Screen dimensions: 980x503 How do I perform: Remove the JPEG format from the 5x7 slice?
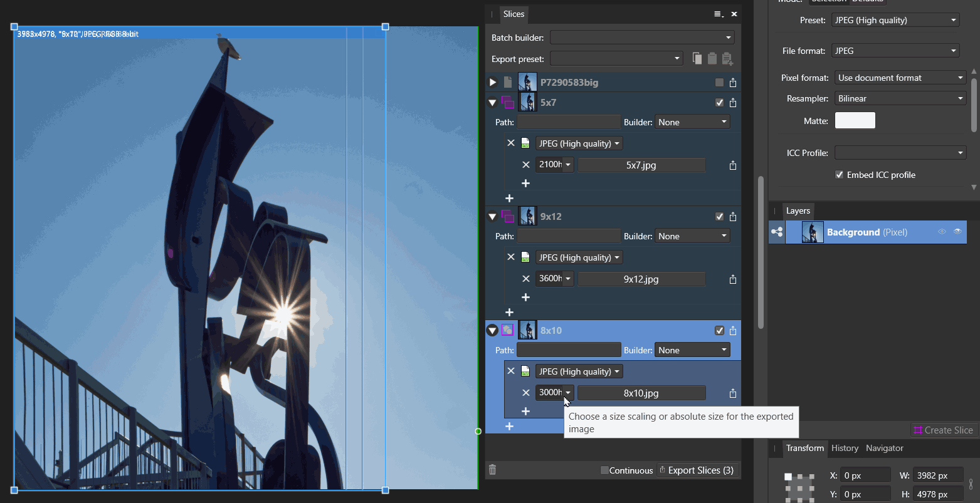511,143
